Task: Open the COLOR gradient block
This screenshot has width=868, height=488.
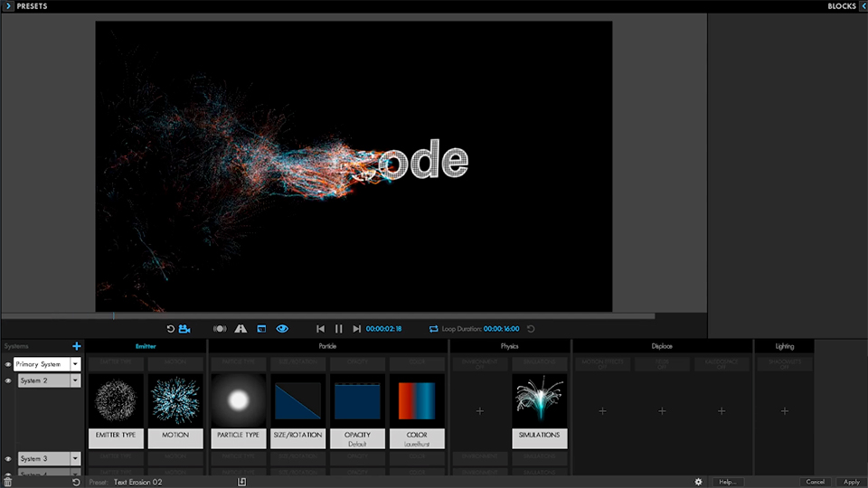Action: click(417, 410)
